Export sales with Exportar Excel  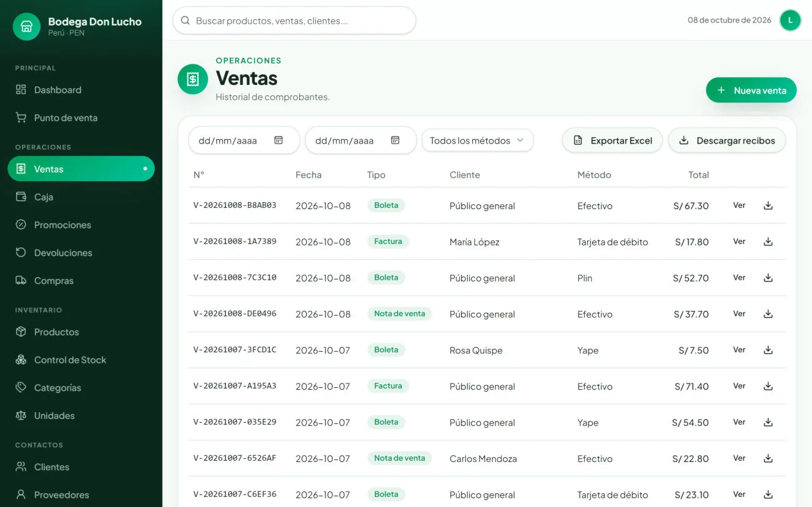[x=612, y=140]
